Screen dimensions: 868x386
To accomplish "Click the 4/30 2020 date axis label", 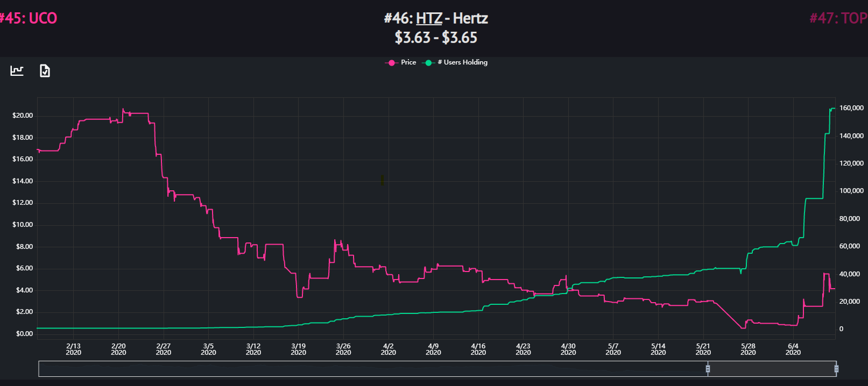I will [568, 349].
